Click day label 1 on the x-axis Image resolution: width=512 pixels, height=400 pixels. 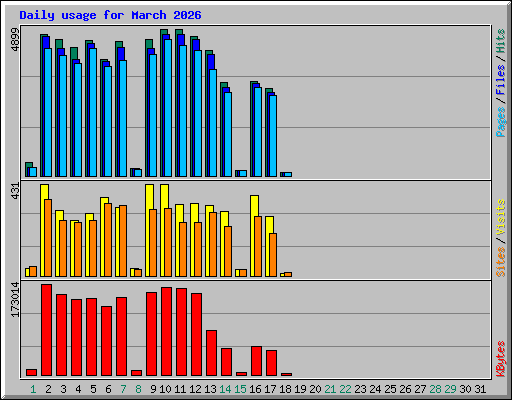pyautogui.click(x=33, y=389)
